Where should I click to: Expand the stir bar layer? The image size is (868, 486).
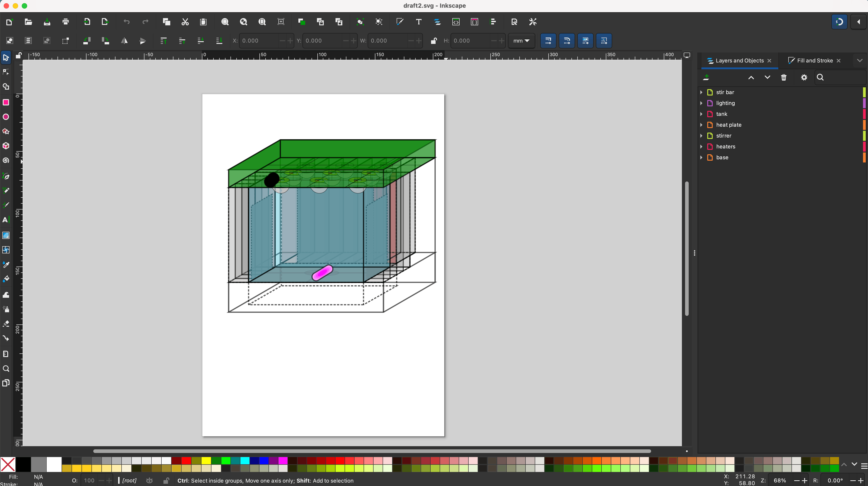point(701,92)
